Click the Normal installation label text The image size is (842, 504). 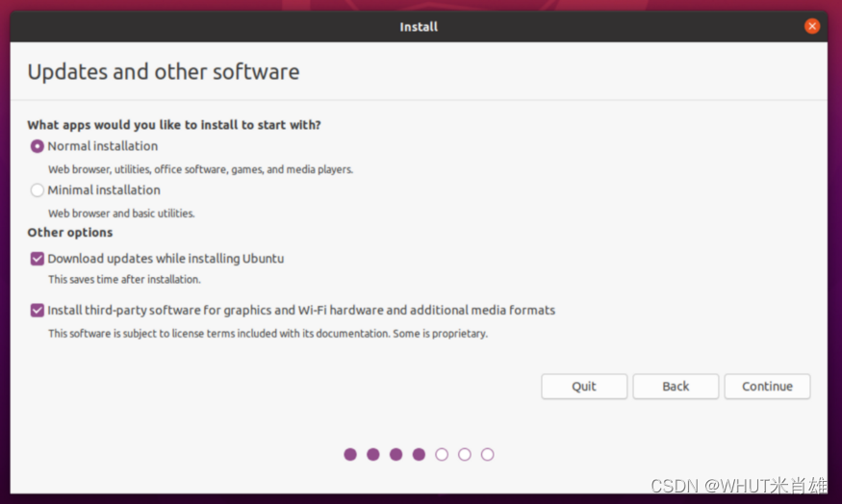tap(103, 146)
